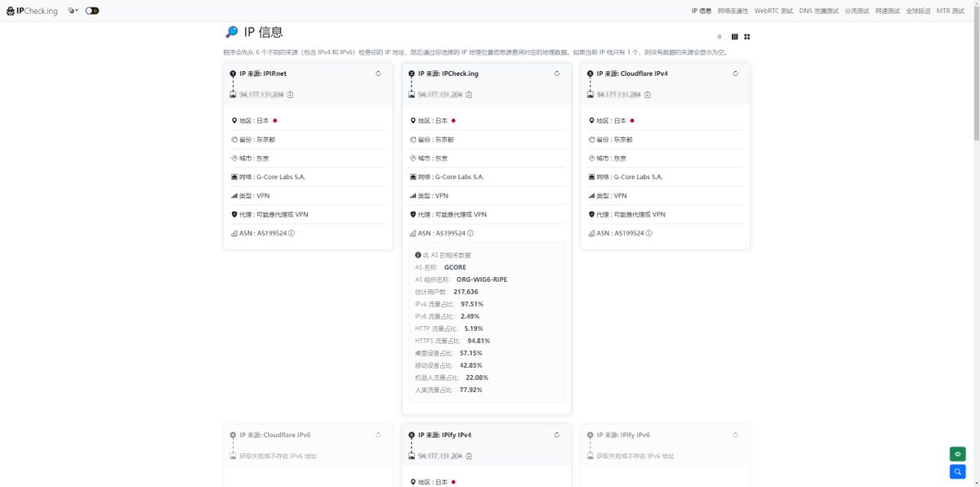Click signal type icon in IPCheck.ing card

point(412,195)
